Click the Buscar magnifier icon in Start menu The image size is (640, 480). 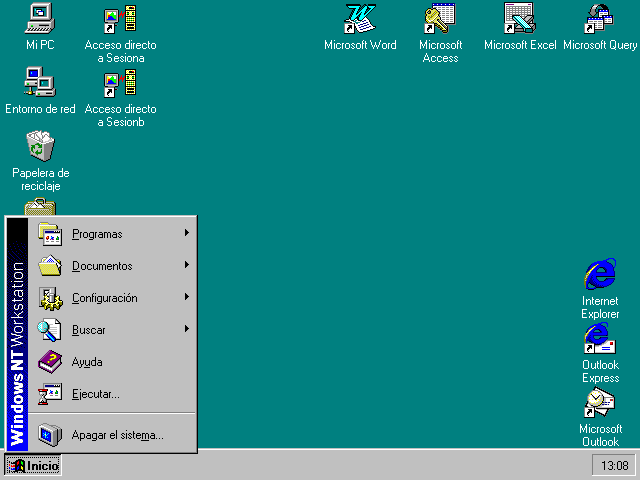click(x=49, y=330)
